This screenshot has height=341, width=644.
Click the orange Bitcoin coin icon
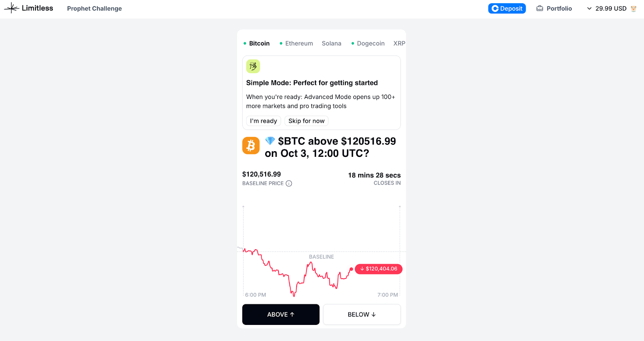pos(251,146)
